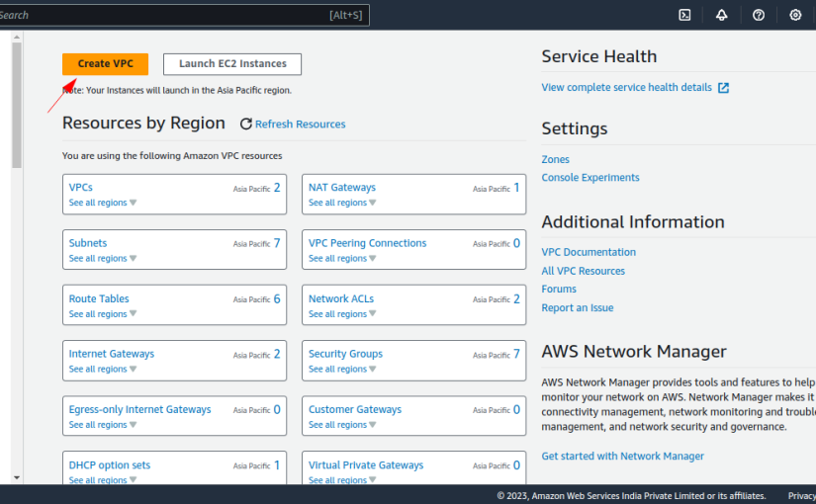The image size is (816, 504).
Task: Open the Security Groups resource link
Action: (x=345, y=354)
